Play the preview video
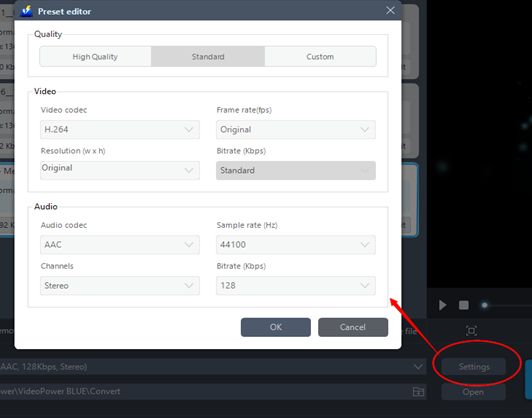532x418 pixels. click(x=442, y=305)
